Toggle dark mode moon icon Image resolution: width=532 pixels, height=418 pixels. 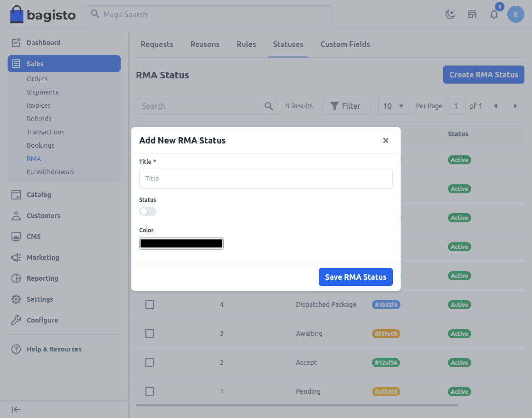450,14
